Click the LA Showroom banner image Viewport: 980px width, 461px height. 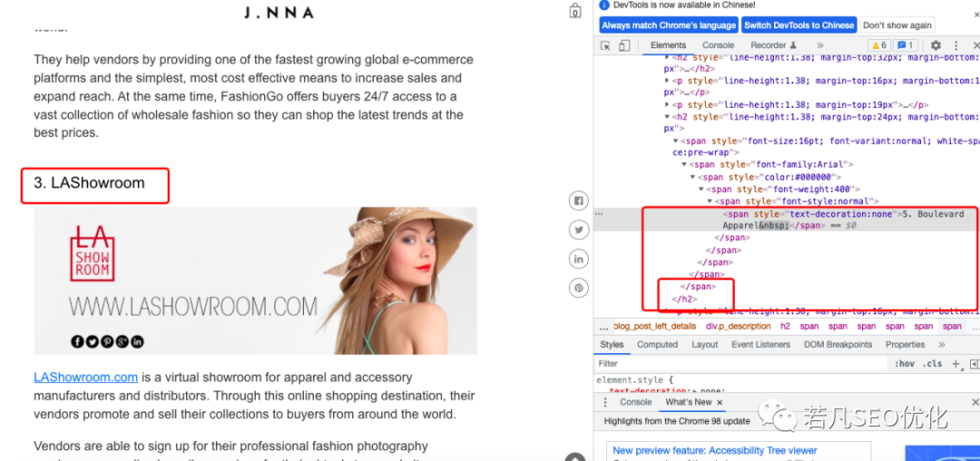pyautogui.click(x=255, y=281)
